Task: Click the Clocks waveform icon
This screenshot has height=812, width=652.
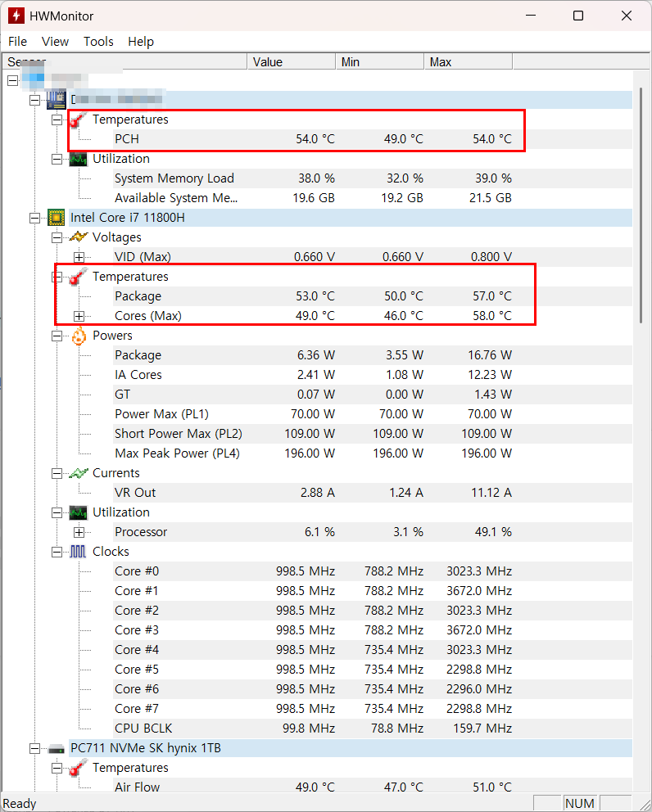Action: click(78, 552)
